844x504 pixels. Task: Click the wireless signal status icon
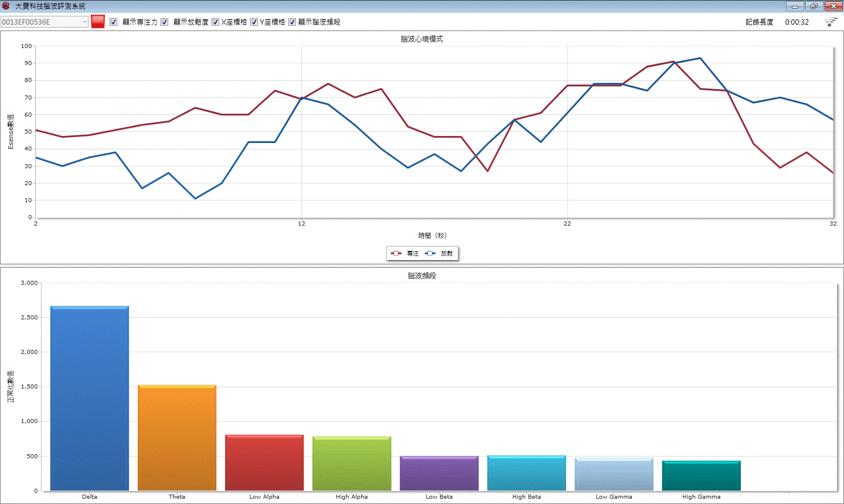pyautogui.click(x=831, y=22)
